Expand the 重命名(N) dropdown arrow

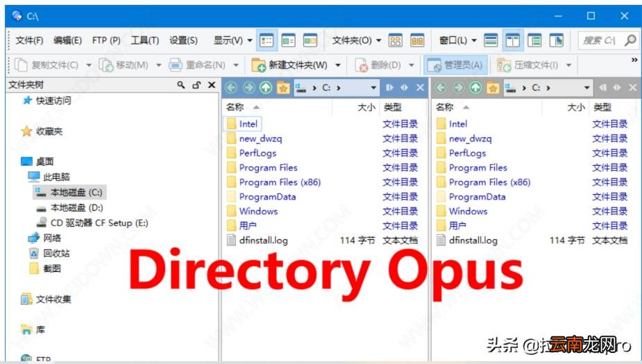[236, 64]
